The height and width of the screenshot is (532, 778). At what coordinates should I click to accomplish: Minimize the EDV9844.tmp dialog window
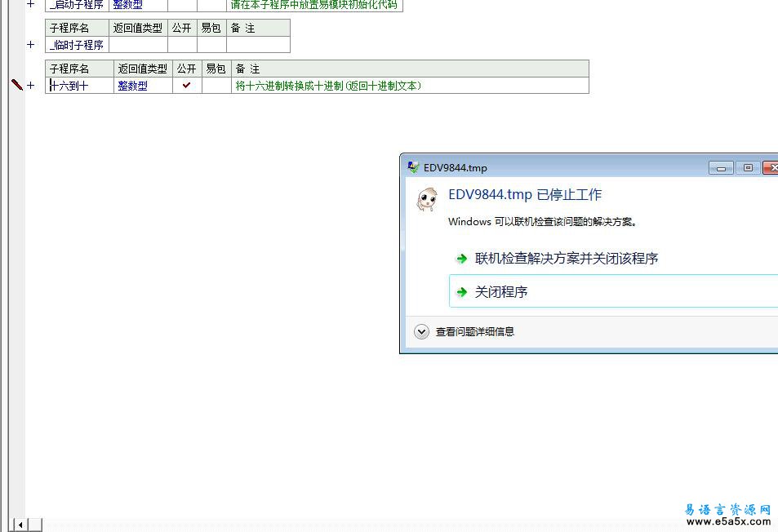pos(721,167)
